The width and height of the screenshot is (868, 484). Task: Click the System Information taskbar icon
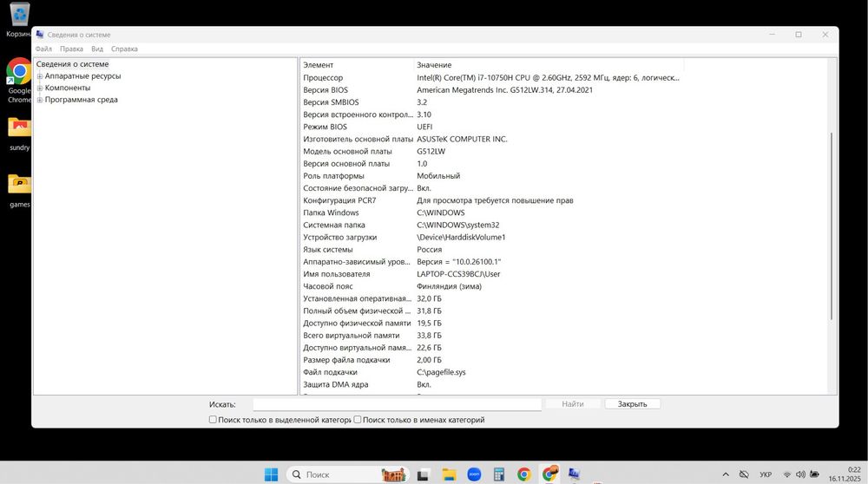click(x=574, y=474)
